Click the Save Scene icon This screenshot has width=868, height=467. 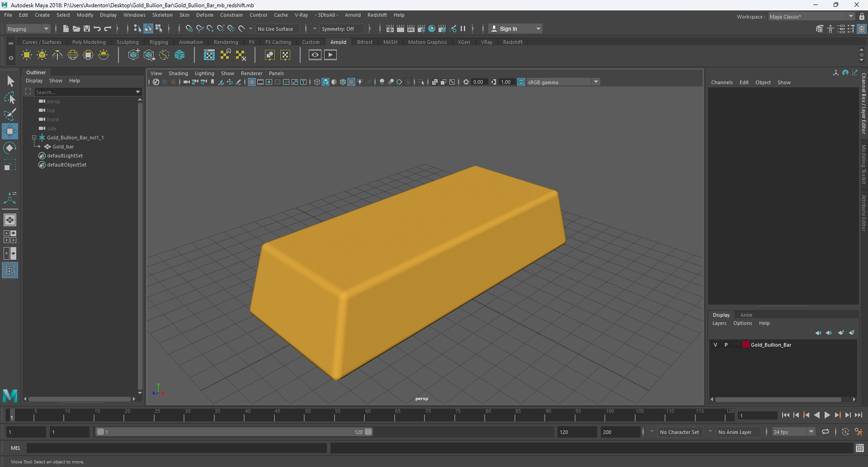tap(87, 29)
